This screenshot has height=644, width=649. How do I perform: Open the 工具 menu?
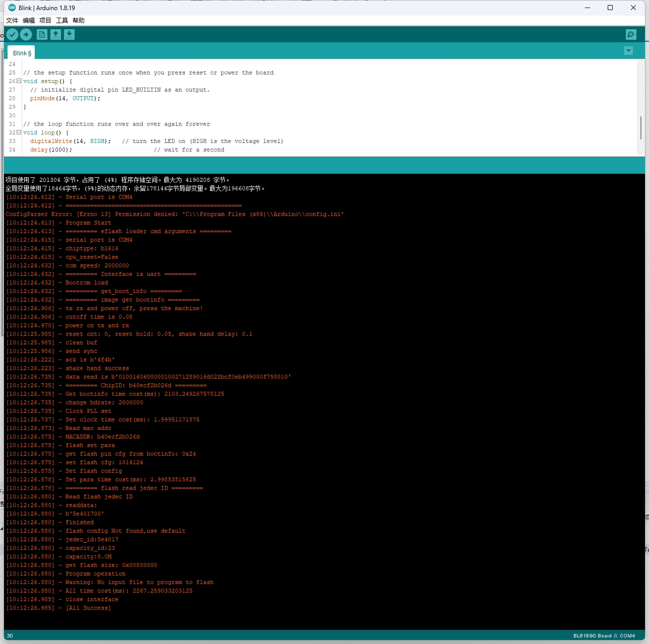coord(62,21)
